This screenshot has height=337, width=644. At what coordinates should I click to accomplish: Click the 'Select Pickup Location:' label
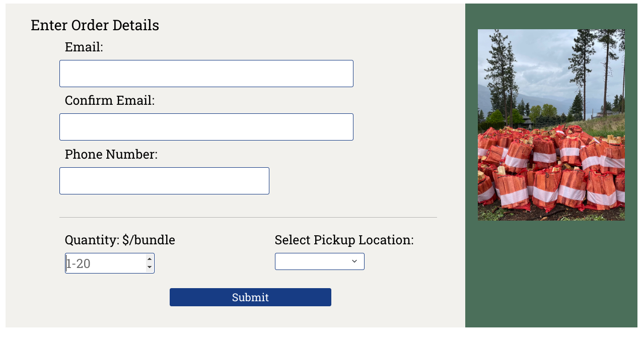(344, 240)
